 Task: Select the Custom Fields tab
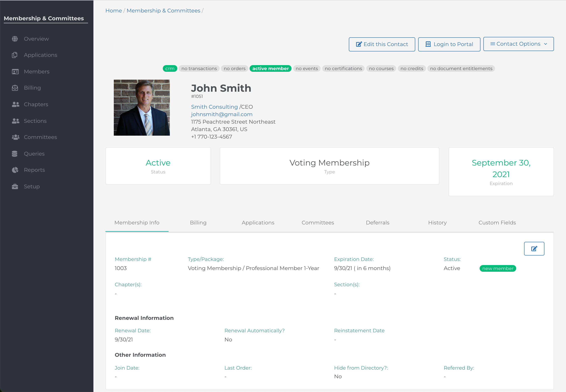pos(497,223)
